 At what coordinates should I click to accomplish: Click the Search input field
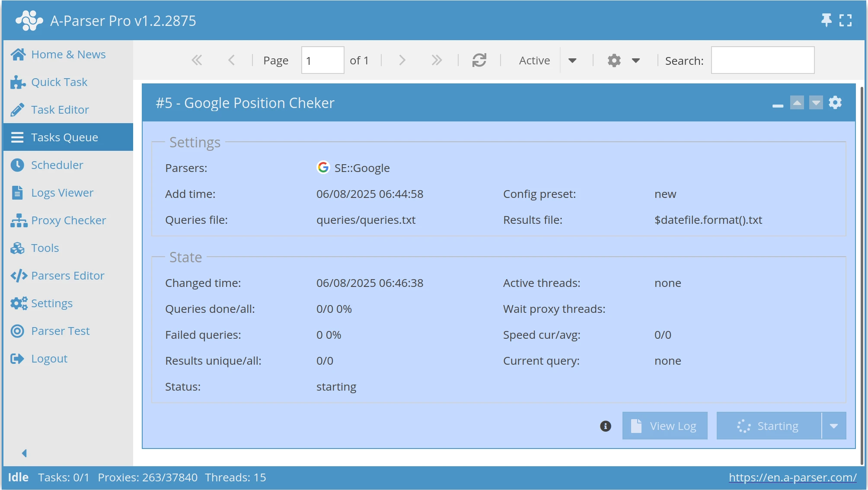click(x=763, y=60)
